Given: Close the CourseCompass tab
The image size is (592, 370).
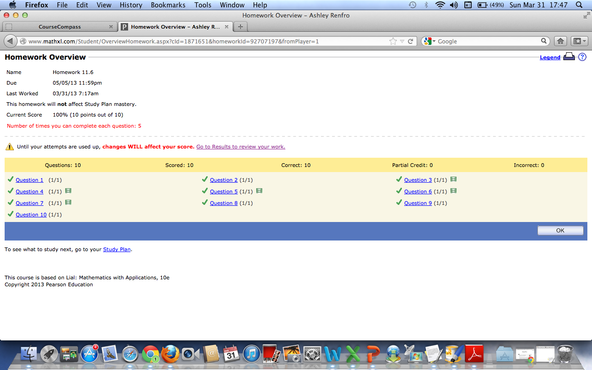Looking at the screenshot, I should pyautogui.click(x=111, y=27).
